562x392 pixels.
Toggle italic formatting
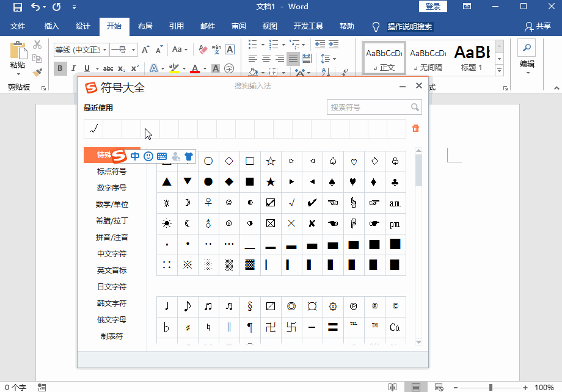click(x=73, y=68)
